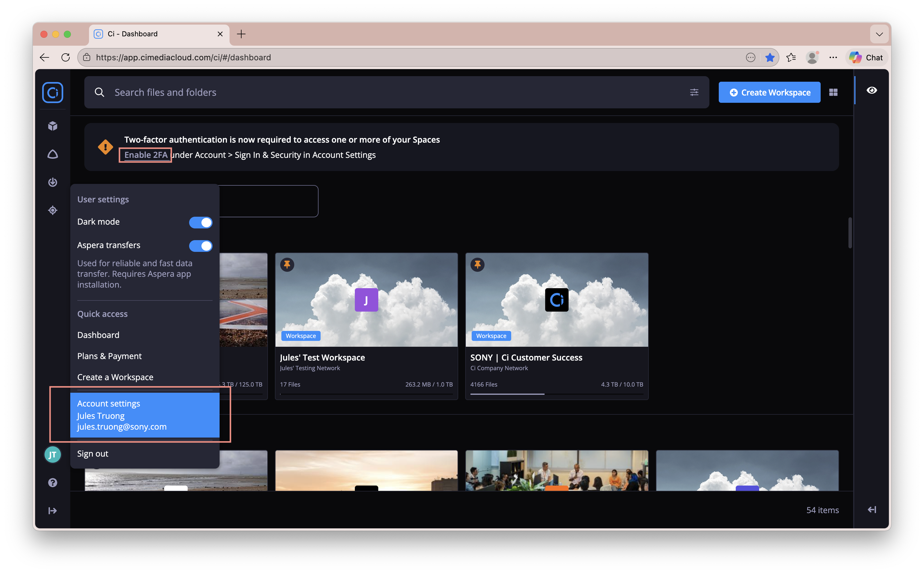
Task: Open Account settings for Jules Truong
Action: pos(145,415)
